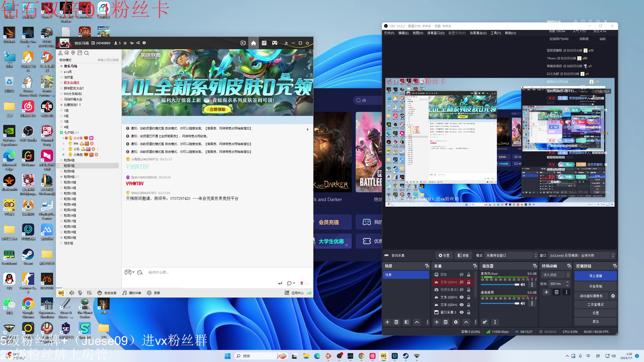Click 开始录制 to start recording in OBS
The image size is (644, 362).
[x=595, y=286]
